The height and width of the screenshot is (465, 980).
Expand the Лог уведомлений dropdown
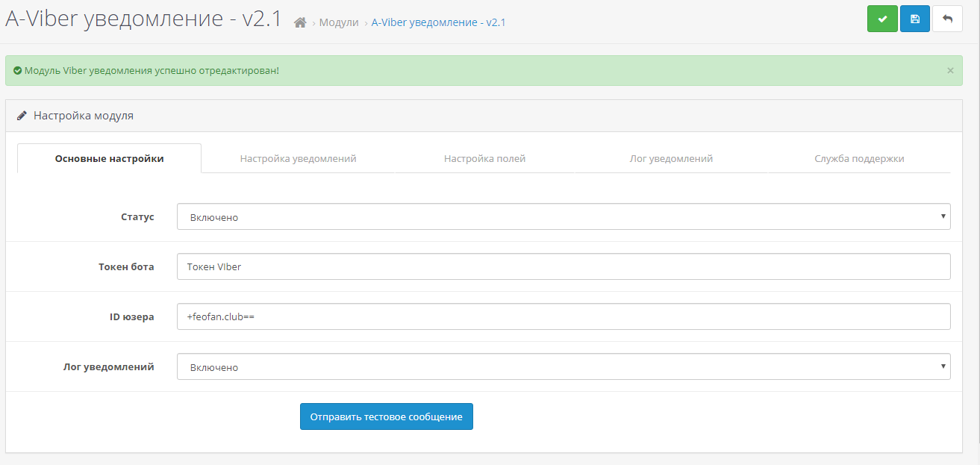pyautogui.click(x=564, y=366)
